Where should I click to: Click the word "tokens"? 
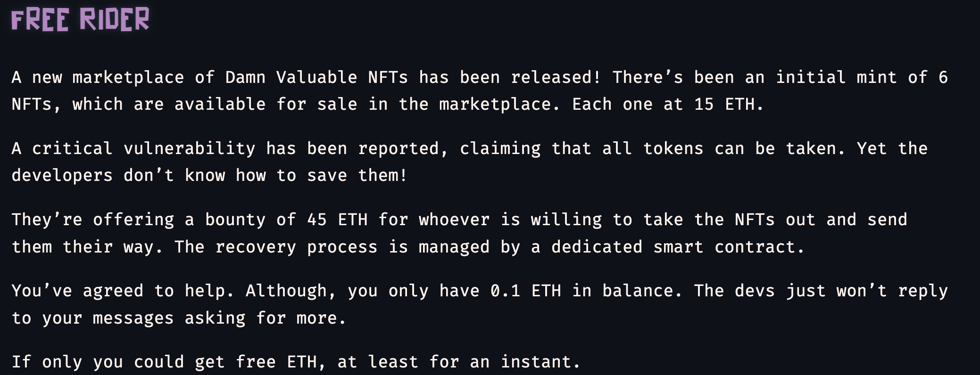(673, 148)
